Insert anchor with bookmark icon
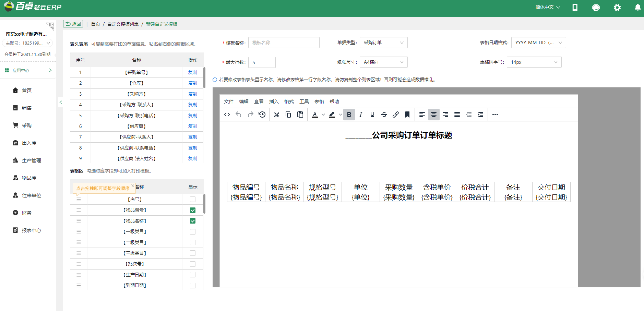Viewport: 644px width, 311px height. tap(407, 115)
